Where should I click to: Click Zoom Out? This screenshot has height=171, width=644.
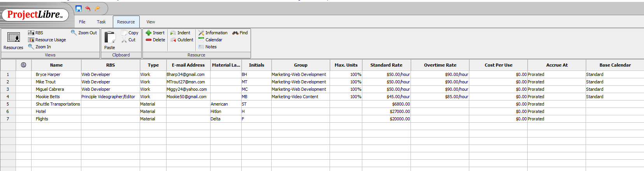point(84,33)
